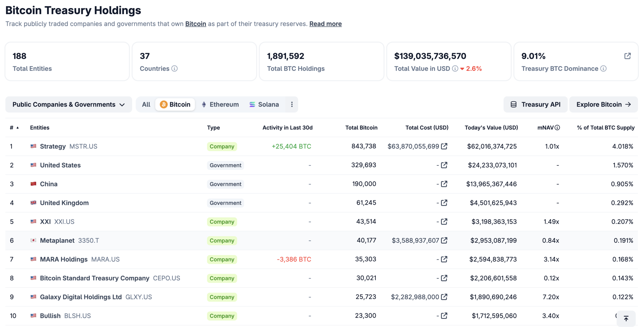Image resolution: width=644 pixels, height=327 pixels.
Task: Click the $2,282,988,000 Galaxy cost value
Action: [415, 297]
